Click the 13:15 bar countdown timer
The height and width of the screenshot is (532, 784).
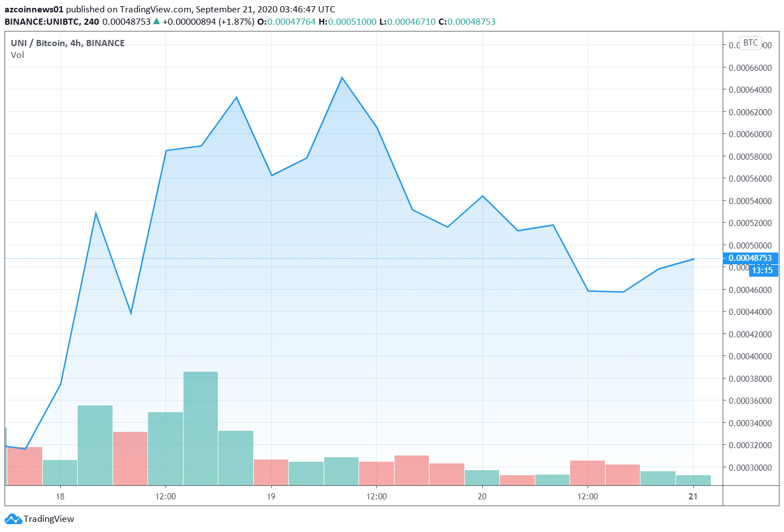762,270
